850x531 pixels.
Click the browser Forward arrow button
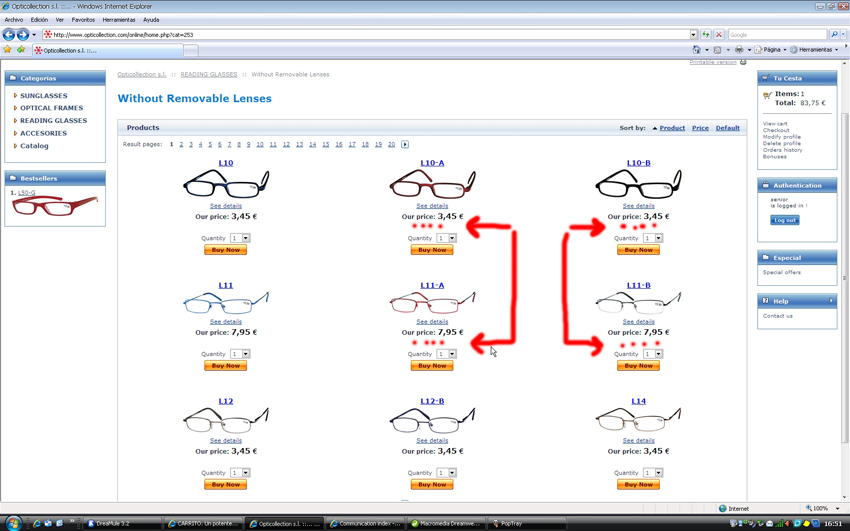pyautogui.click(x=23, y=35)
